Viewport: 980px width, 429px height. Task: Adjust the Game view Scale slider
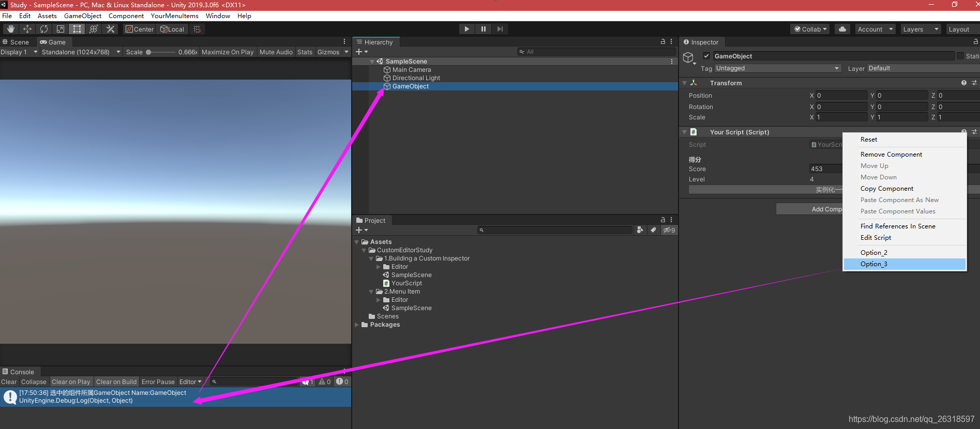point(160,52)
